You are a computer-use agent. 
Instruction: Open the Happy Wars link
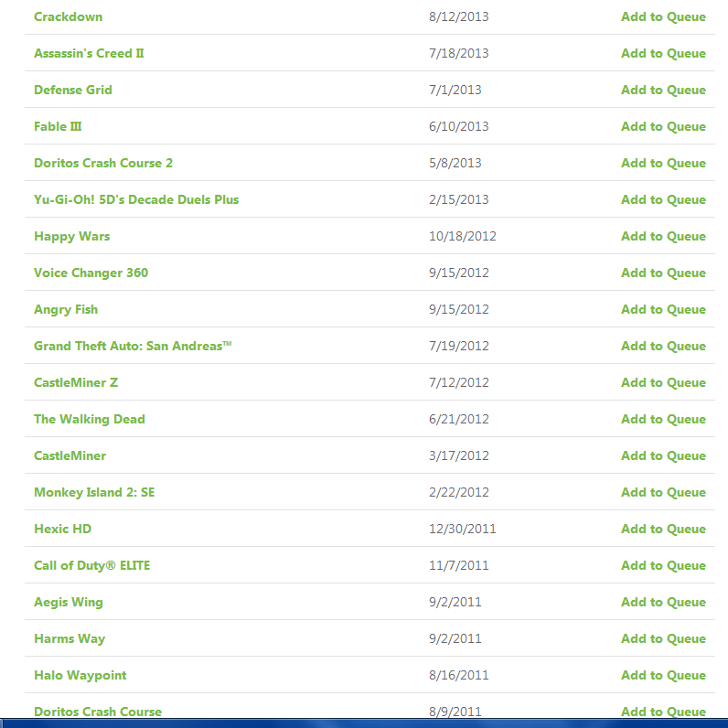(x=72, y=236)
